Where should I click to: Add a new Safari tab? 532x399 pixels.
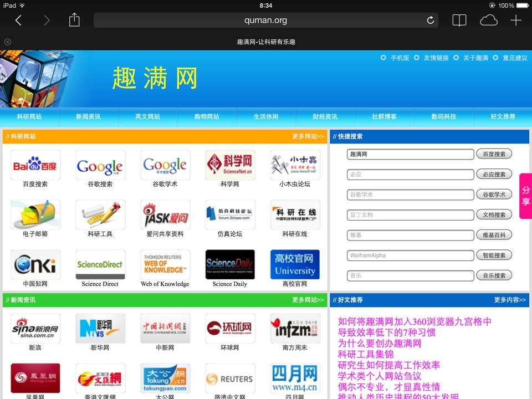[x=516, y=21]
